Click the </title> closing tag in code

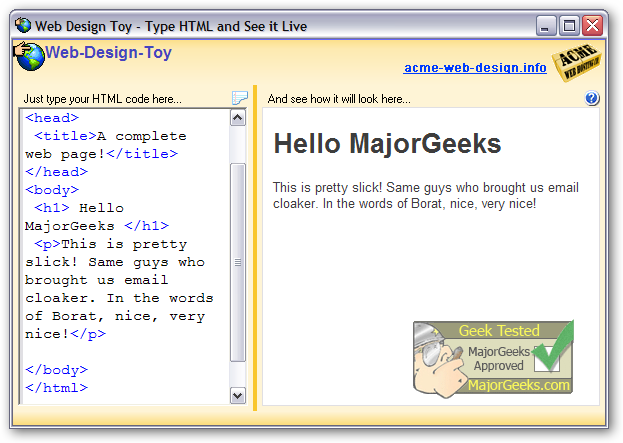click(142, 154)
